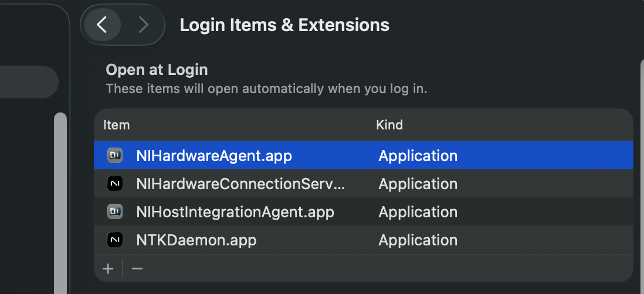Click the Login Items & Extensions title
The height and width of the screenshot is (294, 644).
tap(284, 25)
